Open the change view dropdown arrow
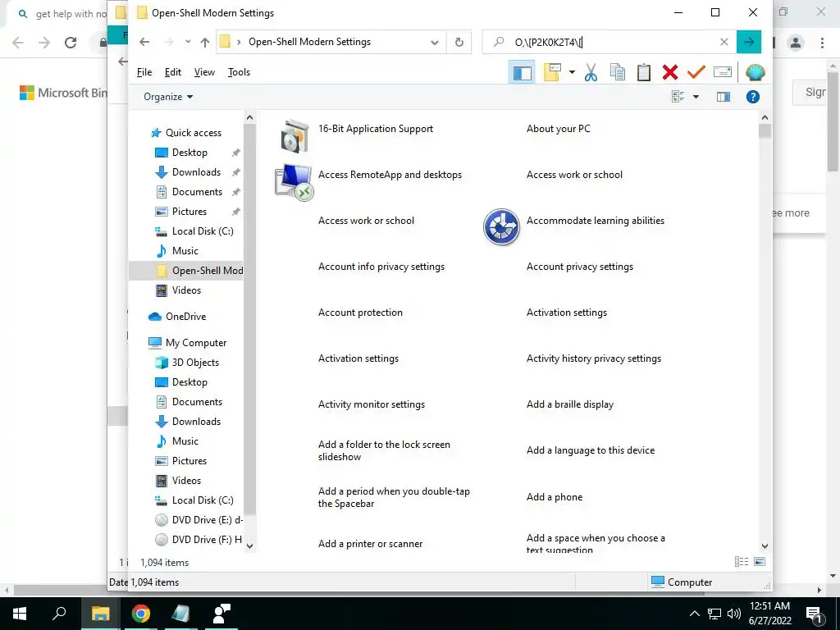This screenshot has height=630, width=840. click(x=696, y=97)
